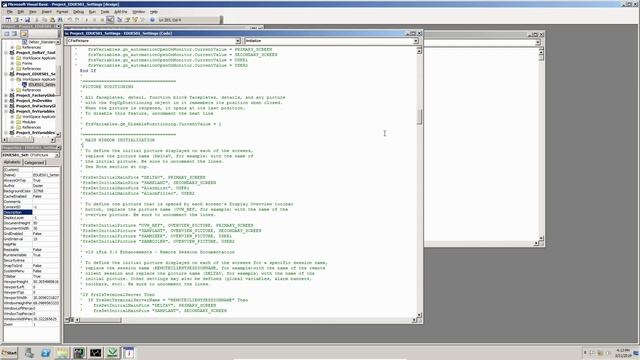This screenshot has height=360, width=640.
Task: Click the Save icon in the toolbar
Action: [x=27, y=20]
